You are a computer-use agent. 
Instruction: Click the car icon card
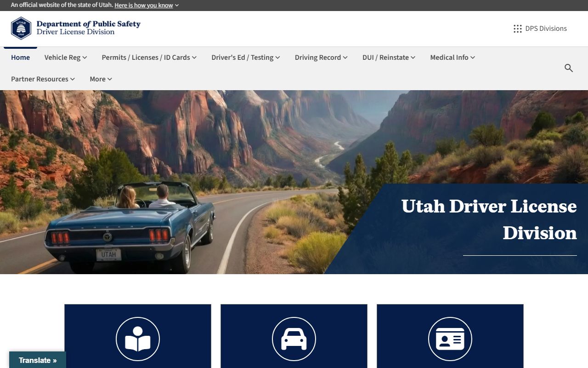click(294, 336)
